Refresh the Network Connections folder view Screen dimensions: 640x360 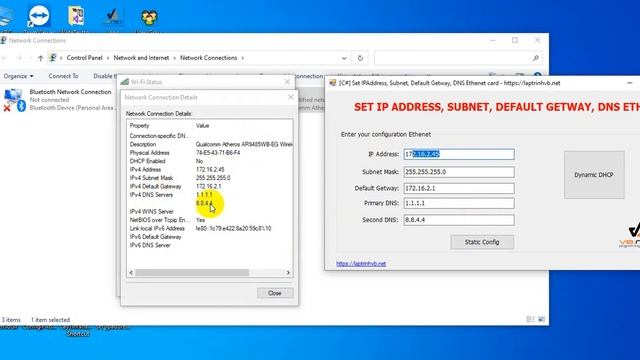coord(360,58)
